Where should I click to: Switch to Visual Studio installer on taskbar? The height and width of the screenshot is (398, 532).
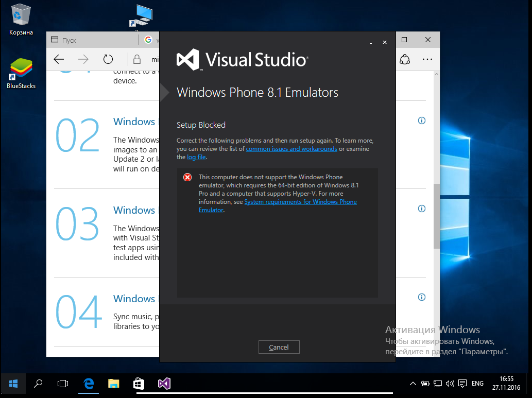click(164, 384)
